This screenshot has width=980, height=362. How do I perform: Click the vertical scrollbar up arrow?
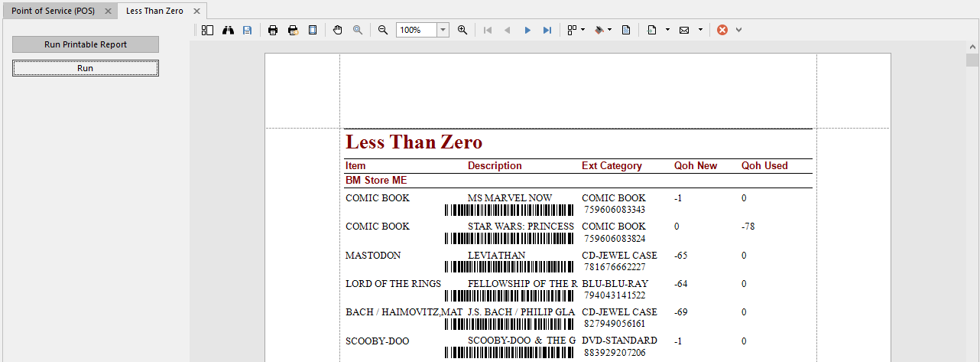pyautogui.click(x=972, y=47)
